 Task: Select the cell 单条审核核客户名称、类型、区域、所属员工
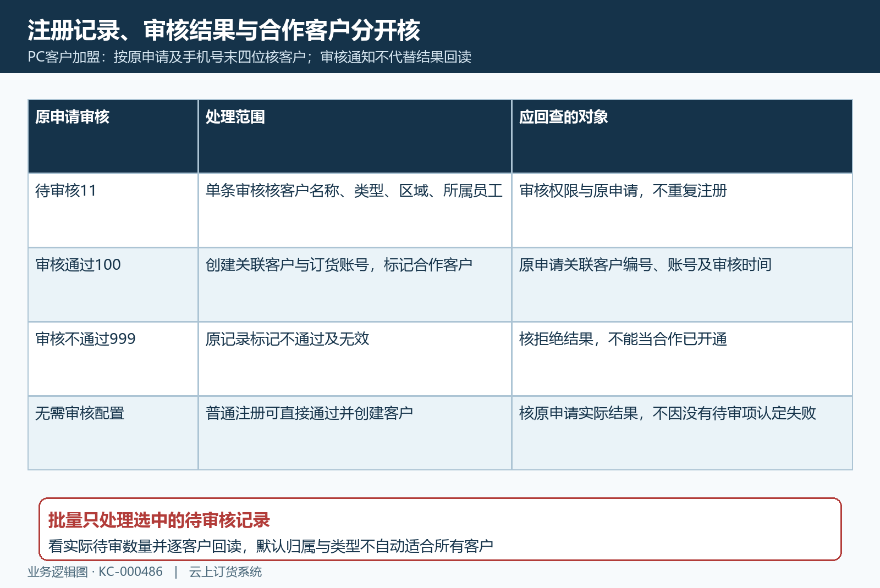click(x=355, y=210)
